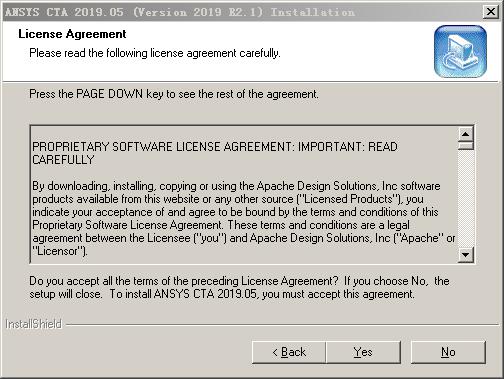Select the license text scrollbar thumb
This screenshot has height=379, width=504.
click(466, 146)
